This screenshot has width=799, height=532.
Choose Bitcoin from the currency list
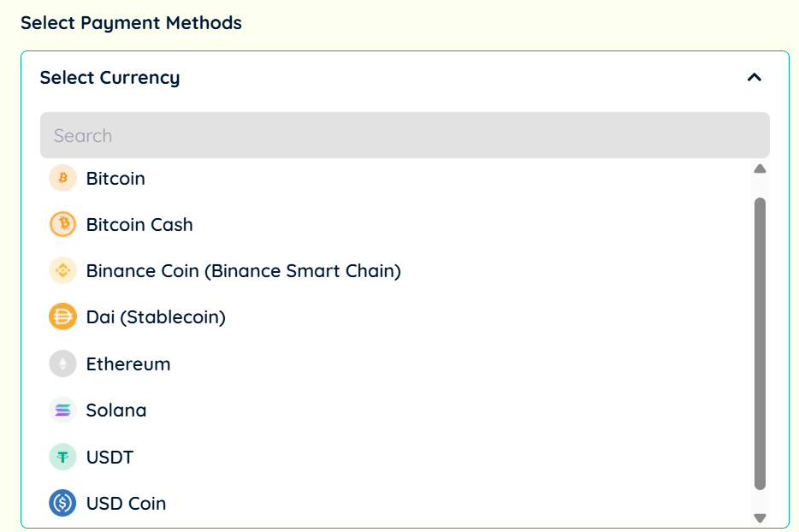[x=115, y=179]
